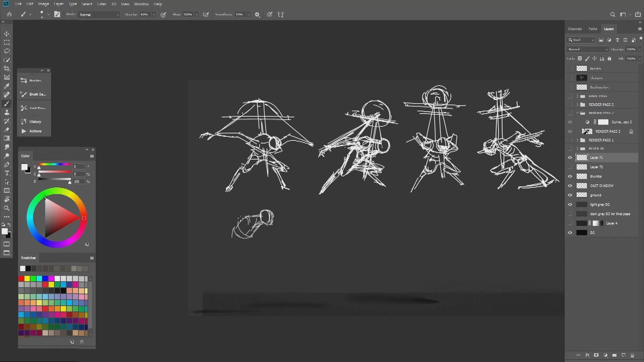Select the Zoom tool
The width and height of the screenshot is (644, 362).
pos(7,208)
